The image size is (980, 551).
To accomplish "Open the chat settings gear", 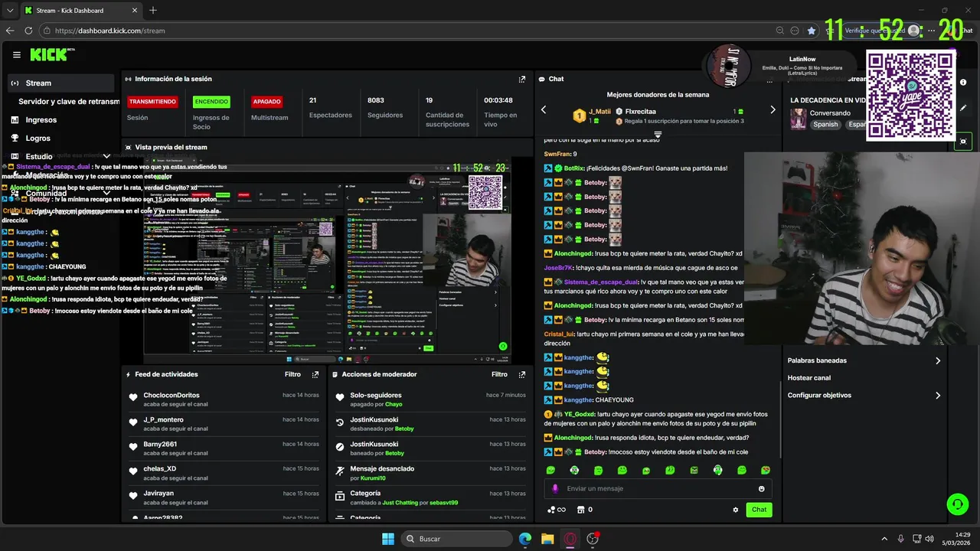I will point(736,510).
